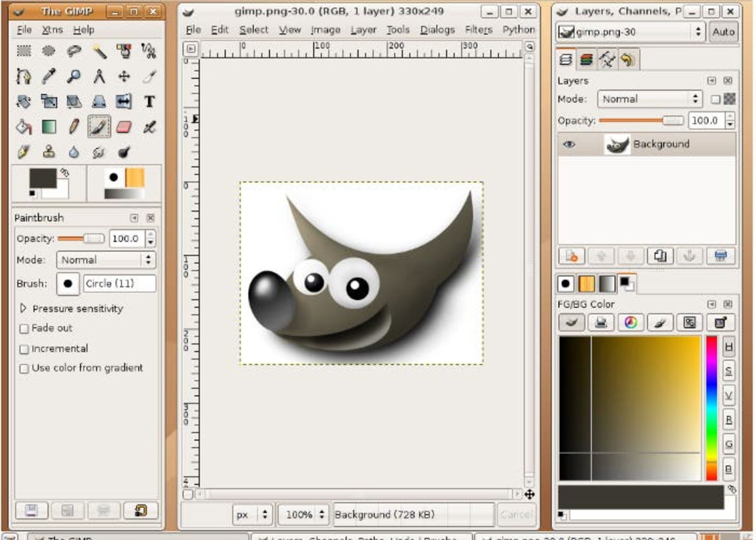Select the Dodge/Burn tool

(x=124, y=152)
